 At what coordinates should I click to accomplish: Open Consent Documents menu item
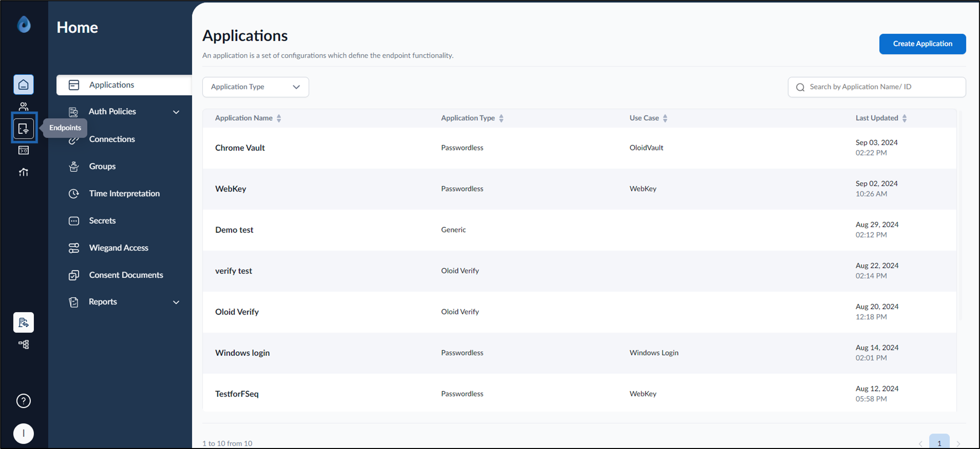(x=126, y=275)
